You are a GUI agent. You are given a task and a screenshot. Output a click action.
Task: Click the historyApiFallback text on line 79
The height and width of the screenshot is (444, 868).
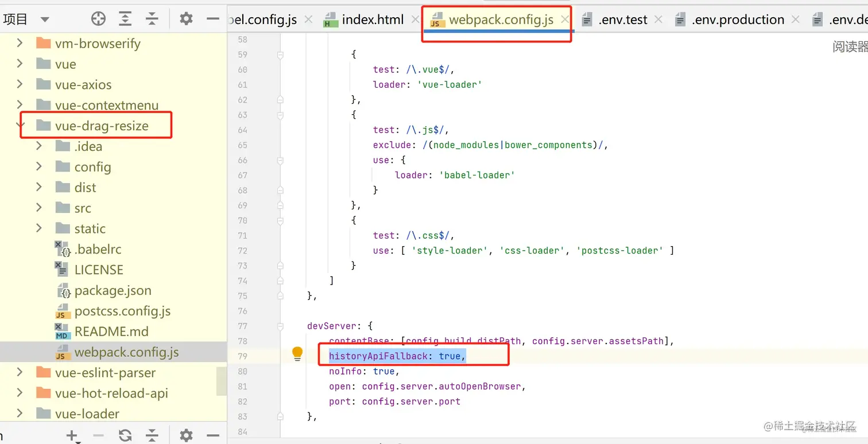pos(378,356)
